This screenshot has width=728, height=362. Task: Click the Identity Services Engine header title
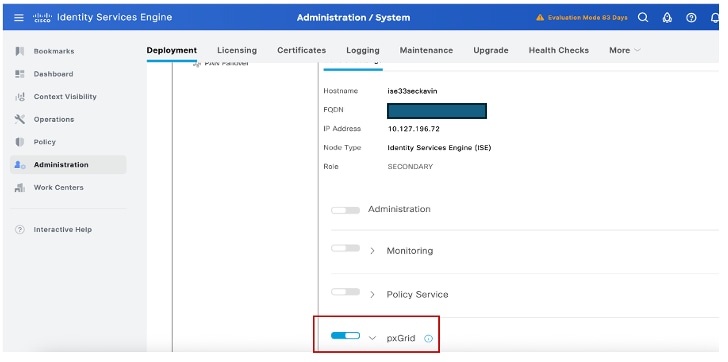pyautogui.click(x=114, y=18)
